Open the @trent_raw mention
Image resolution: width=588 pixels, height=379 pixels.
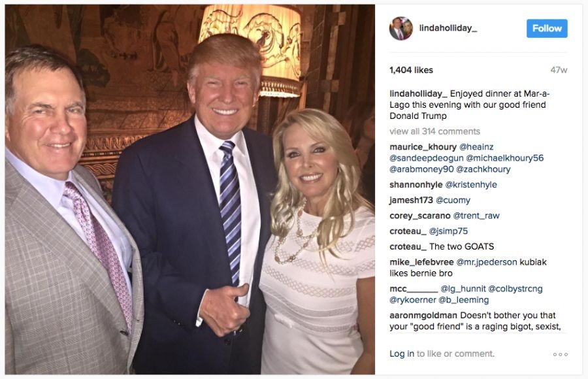click(x=476, y=216)
